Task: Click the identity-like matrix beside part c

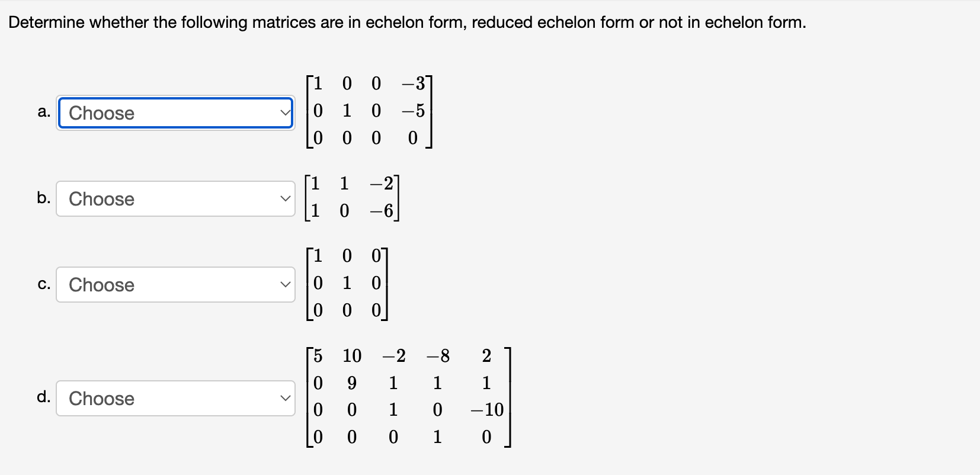Action: point(347,283)
